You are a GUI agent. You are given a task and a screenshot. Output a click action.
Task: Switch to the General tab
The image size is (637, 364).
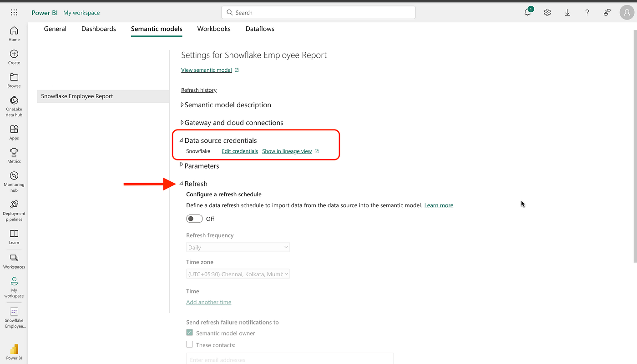pos(55,29)
